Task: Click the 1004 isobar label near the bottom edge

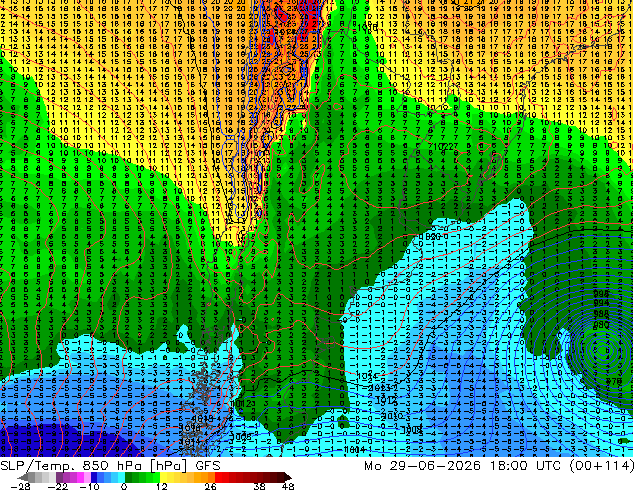Action: (355, 449)
